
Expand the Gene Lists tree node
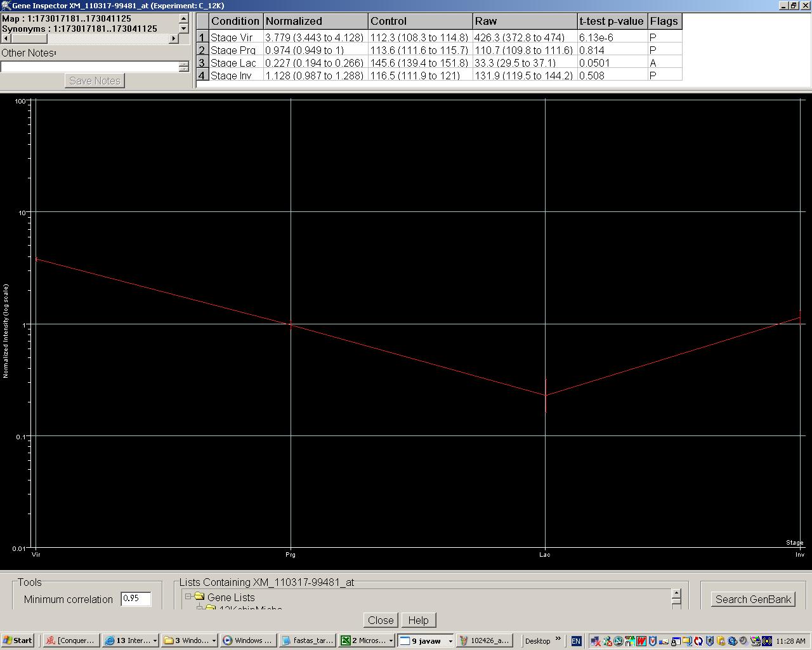[x=188, y=597]
